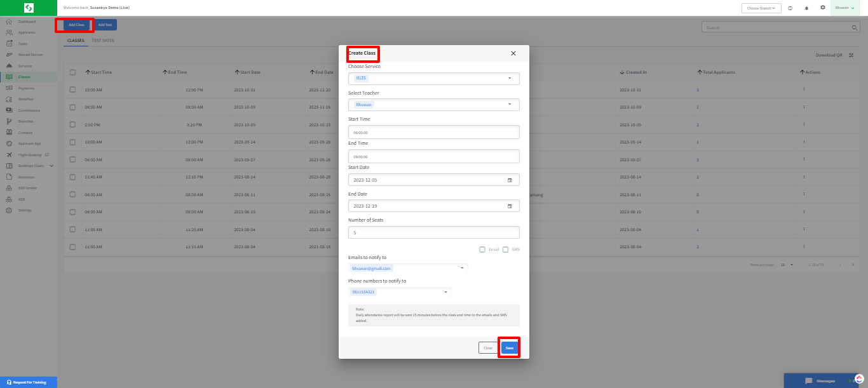This screenshot has width=868, height=388.
Task: Click the calendar icon in End Date field
Action: [510, 206]
